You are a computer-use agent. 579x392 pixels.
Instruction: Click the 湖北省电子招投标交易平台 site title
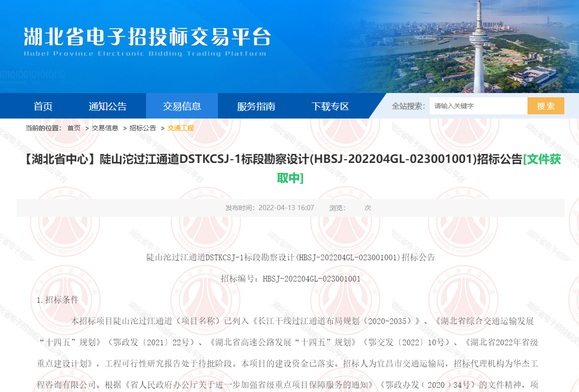(147, 36)
